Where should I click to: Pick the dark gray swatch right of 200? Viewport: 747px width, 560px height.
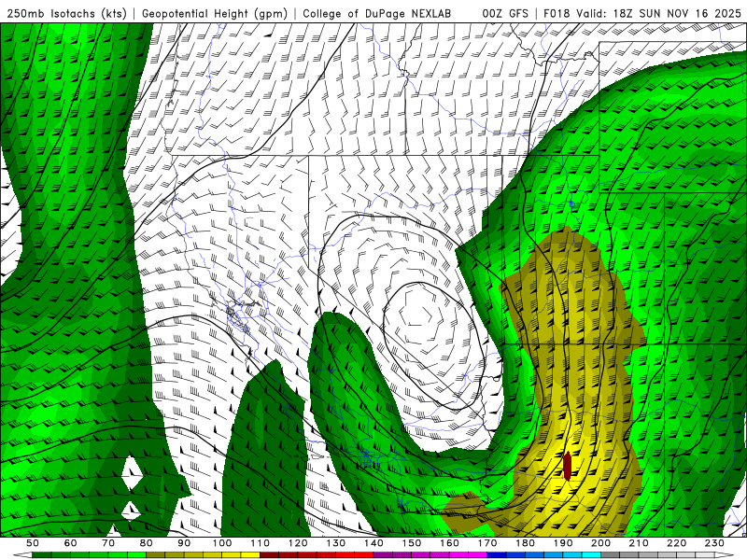[611, 555]
